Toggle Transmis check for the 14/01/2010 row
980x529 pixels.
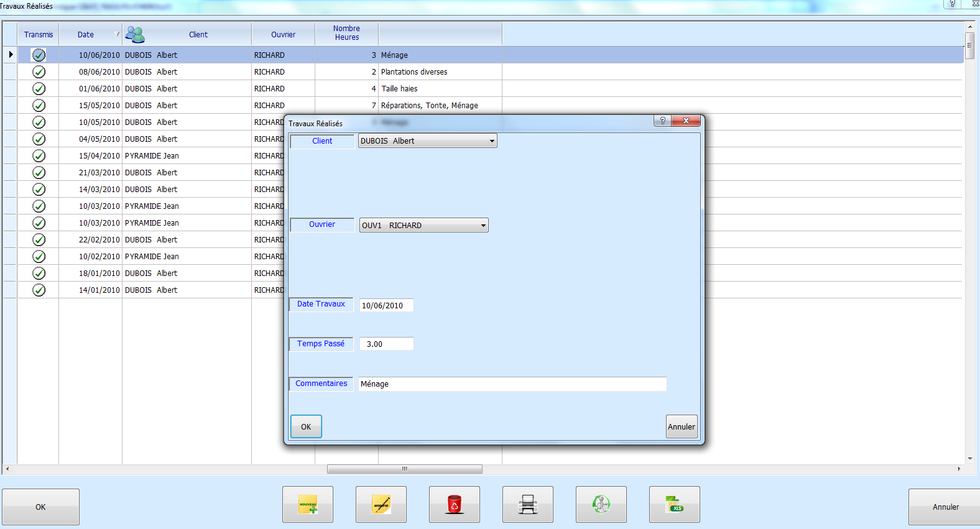tap(39, 290)
